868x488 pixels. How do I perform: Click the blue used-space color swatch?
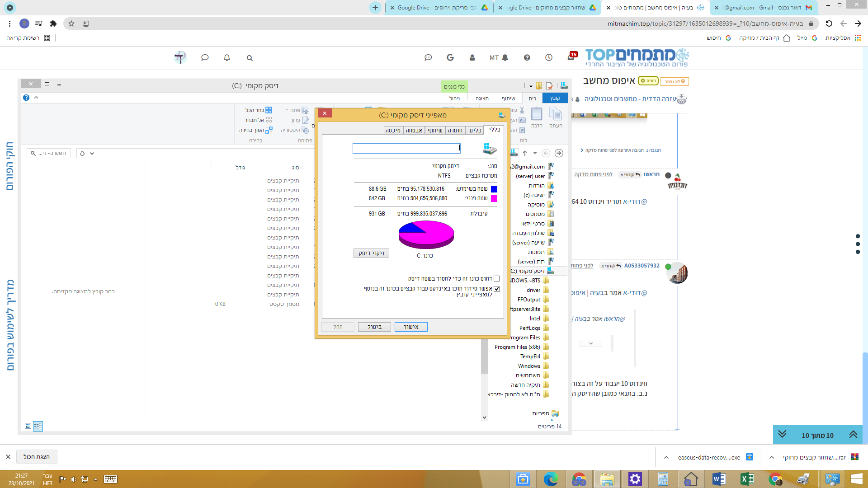click(x=494, y=189)
